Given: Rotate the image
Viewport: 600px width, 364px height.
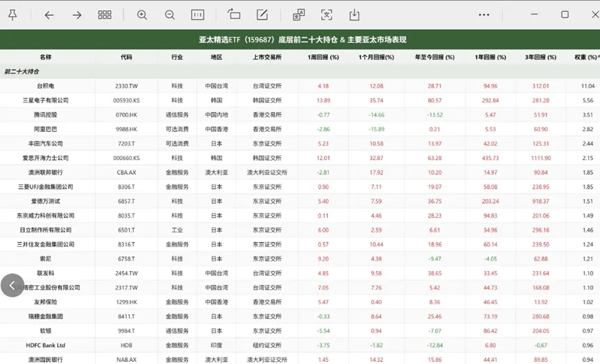Looking at the screenshot, I should click(234, 15).
